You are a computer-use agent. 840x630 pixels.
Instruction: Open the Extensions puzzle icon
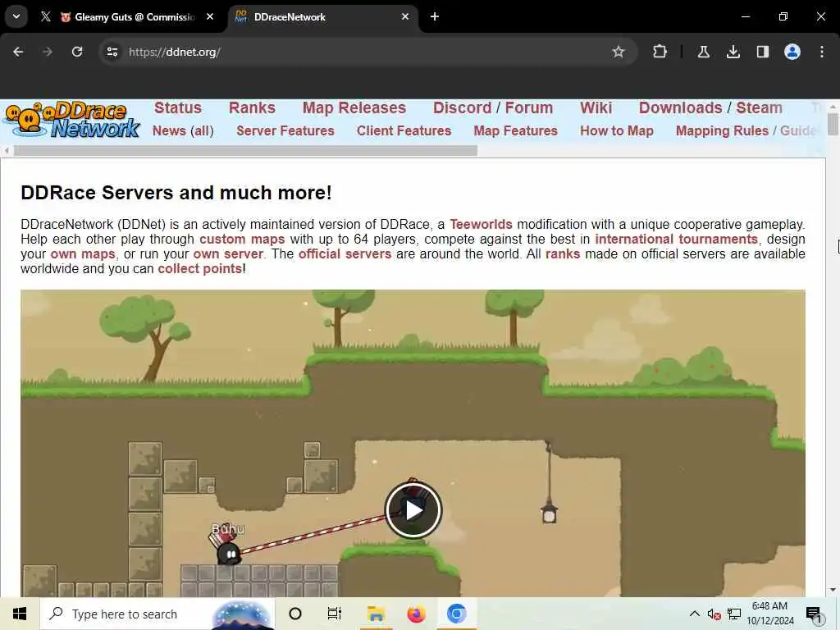coord(660,52)
